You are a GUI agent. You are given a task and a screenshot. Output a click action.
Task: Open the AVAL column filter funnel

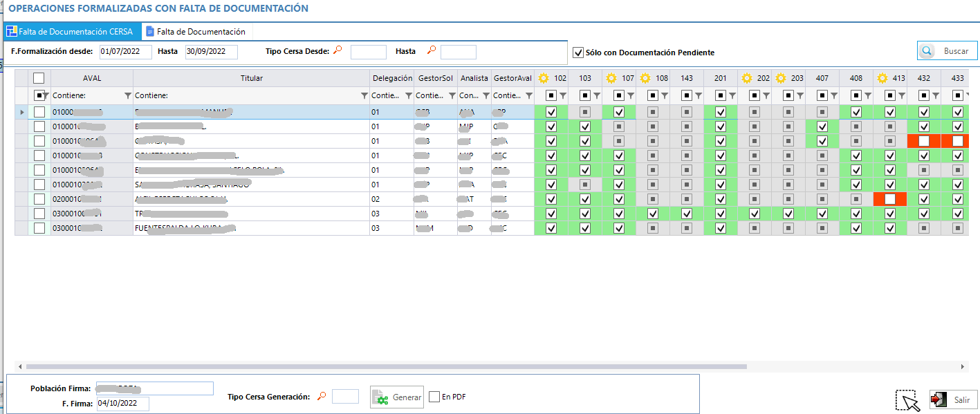127,95
